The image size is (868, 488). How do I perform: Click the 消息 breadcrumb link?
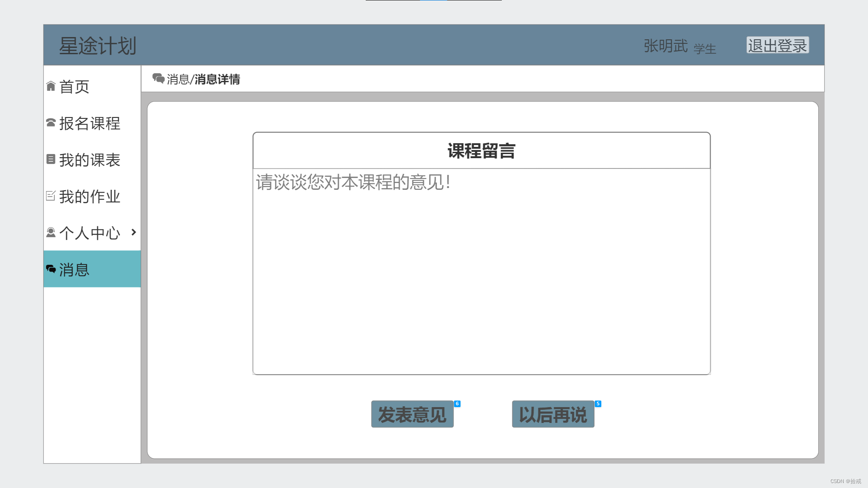[178, 80]
